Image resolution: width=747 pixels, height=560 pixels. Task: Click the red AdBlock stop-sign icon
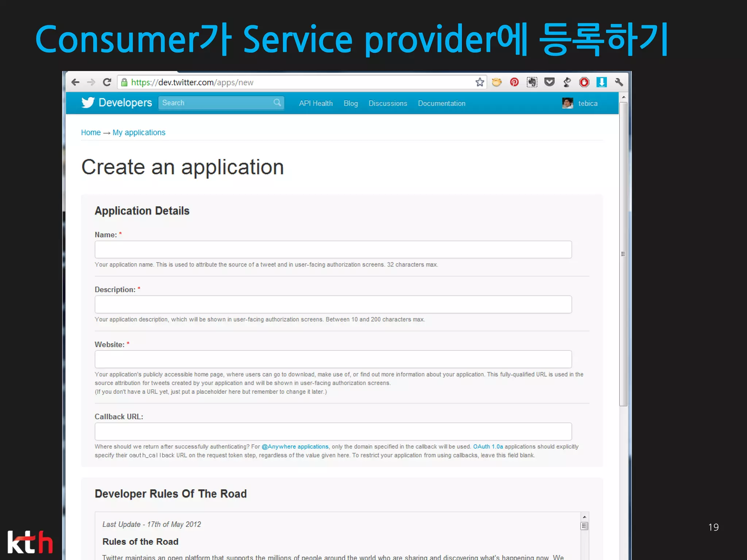584,82
